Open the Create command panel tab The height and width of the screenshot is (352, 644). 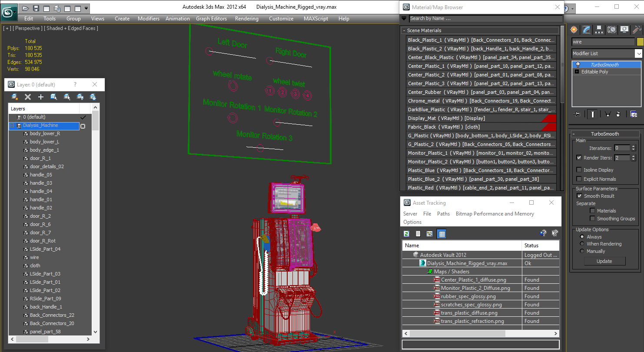pyautogui.click(x=574, y=30)
